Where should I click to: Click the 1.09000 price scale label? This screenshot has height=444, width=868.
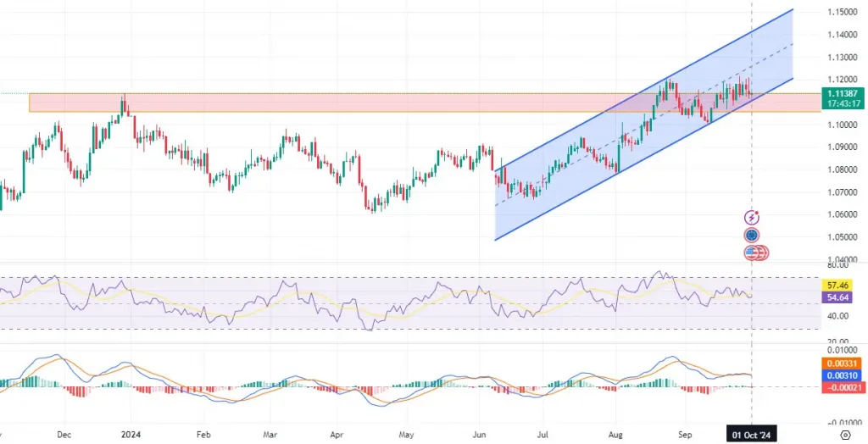(x=842, y=147)
